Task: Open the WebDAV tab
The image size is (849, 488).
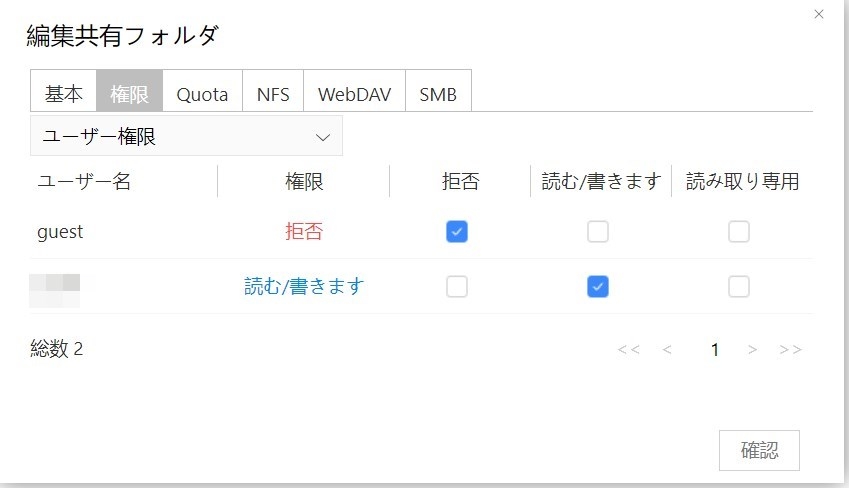Action: 354,94
